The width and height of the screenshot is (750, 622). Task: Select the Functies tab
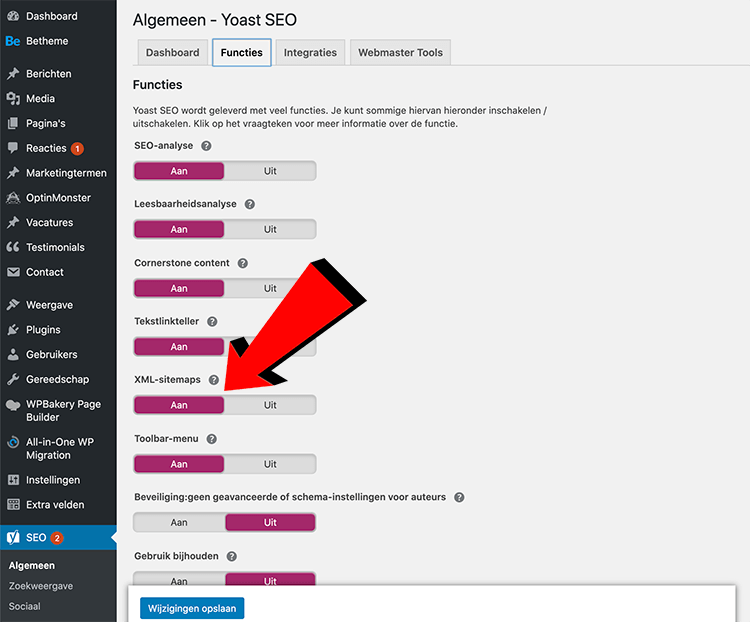242,52
